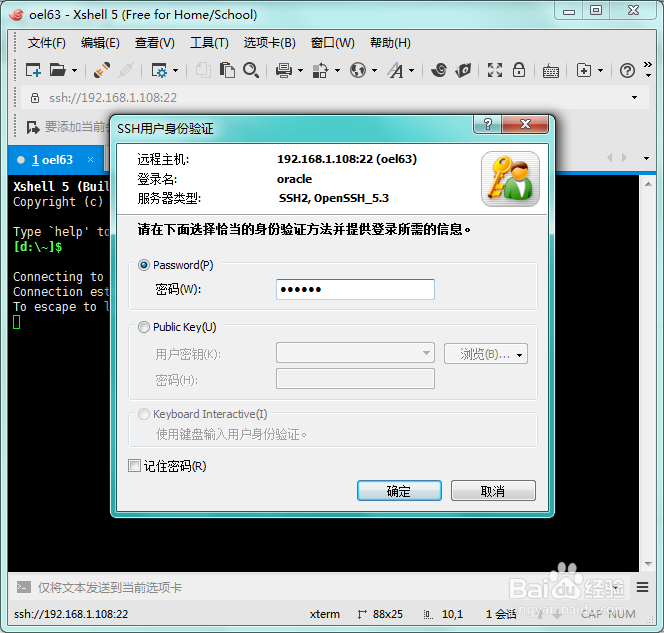
Task: Open the address bar history dropdown
Action: click(634, 97)
